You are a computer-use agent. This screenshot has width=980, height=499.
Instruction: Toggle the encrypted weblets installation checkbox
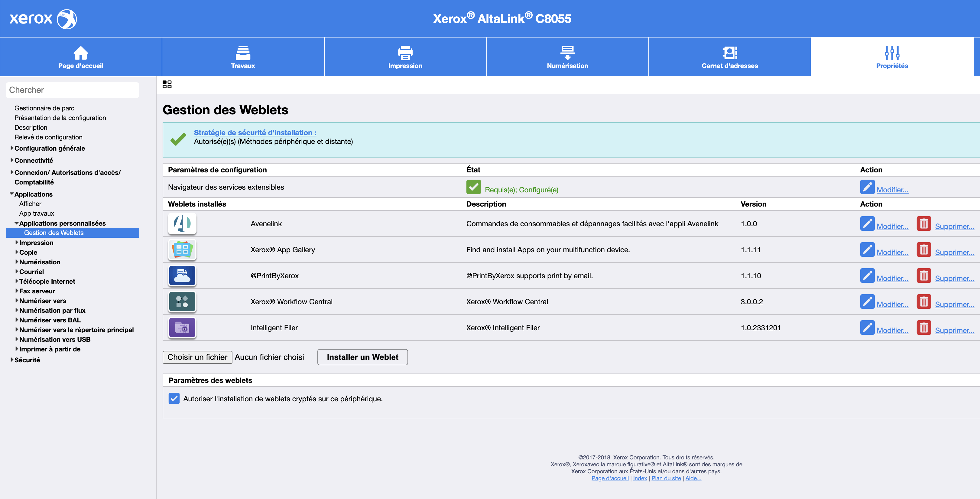(x=174, y=398)
